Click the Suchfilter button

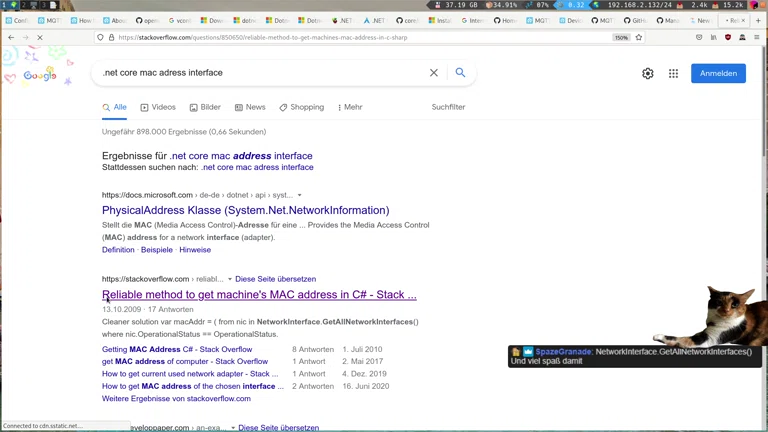[x=448, y=107]
